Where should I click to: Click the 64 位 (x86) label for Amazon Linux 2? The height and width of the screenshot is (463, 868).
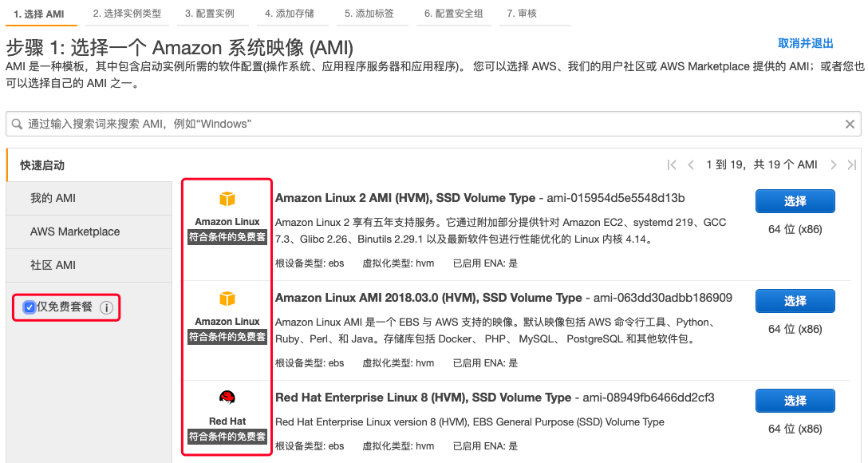(x=795, y=229)
